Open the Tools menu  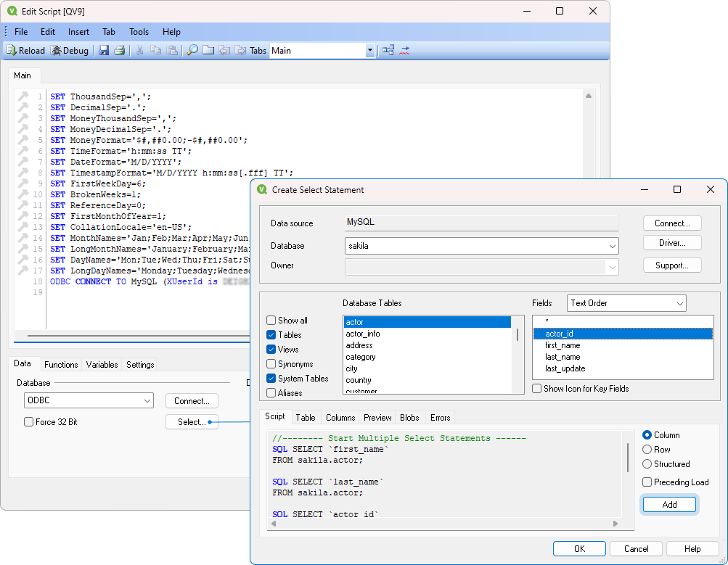tap(139, 31)
